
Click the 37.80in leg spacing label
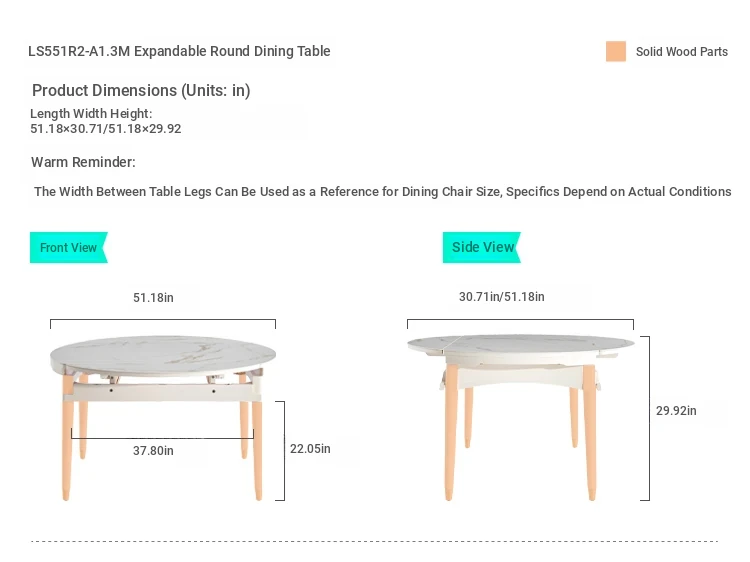[x=153, y=451]
